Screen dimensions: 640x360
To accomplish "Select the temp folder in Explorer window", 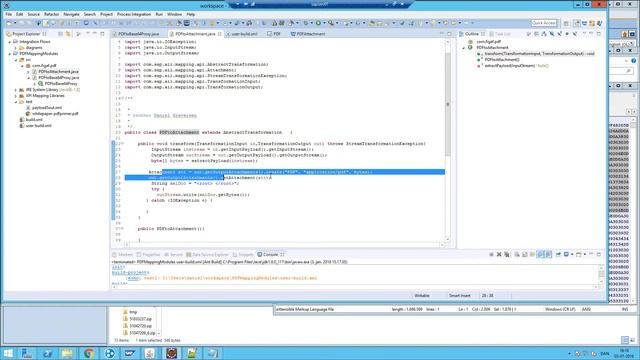I will click(x=130, y=312).
